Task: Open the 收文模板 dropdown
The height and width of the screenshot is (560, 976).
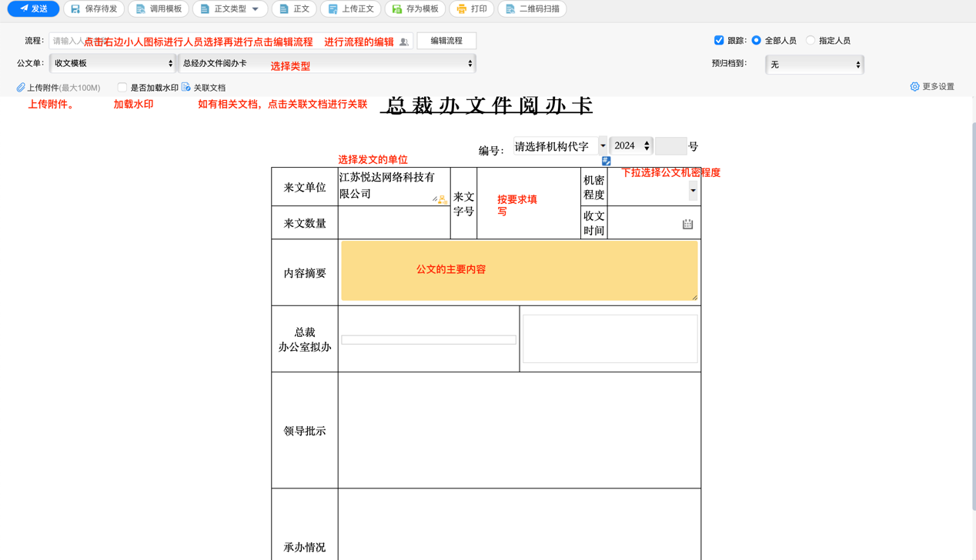Action: 112,62
